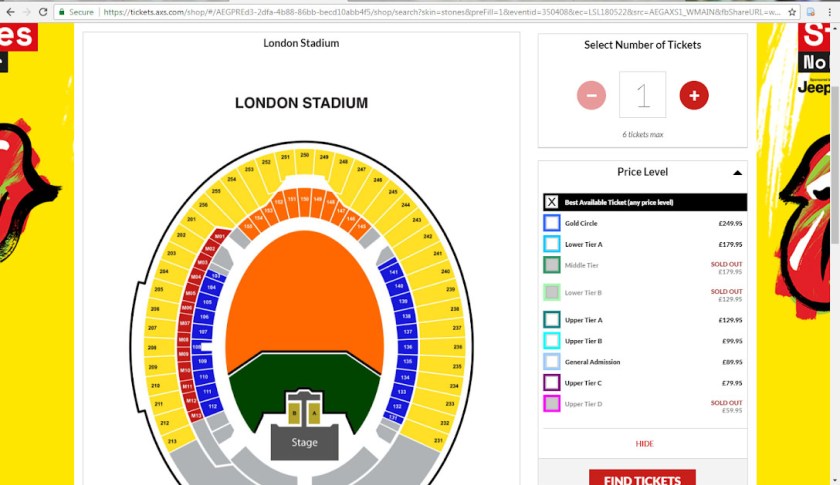Click HIDE to collapse price list
The height and width of the screenshot is (485, 840).
(x=644, y=444)
